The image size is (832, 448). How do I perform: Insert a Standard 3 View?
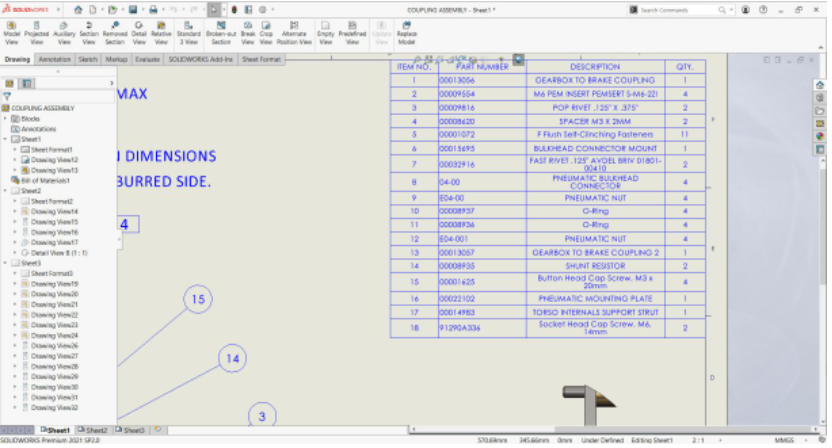[188, 33]
